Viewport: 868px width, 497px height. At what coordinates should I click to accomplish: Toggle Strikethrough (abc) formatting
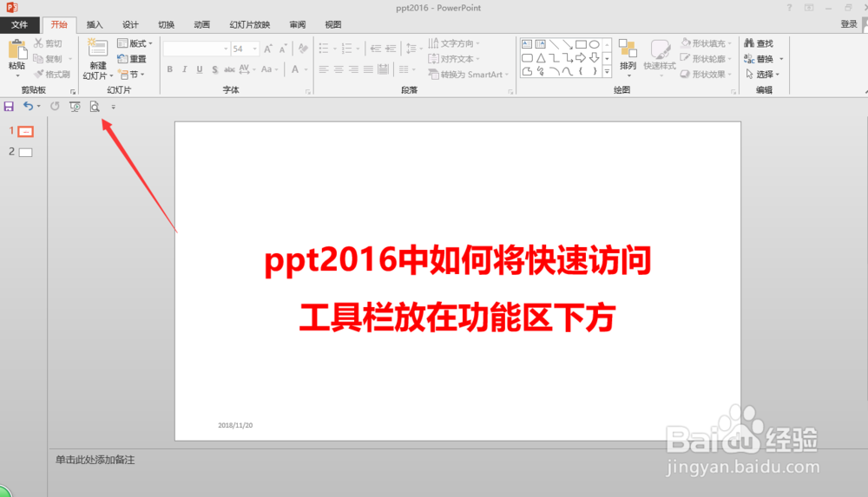(x=229, y=69)
